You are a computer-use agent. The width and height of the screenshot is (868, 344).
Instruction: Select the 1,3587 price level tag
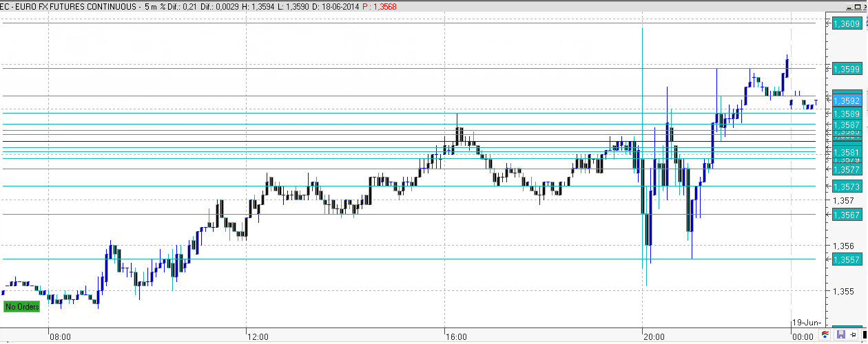(x=847, y=125)
